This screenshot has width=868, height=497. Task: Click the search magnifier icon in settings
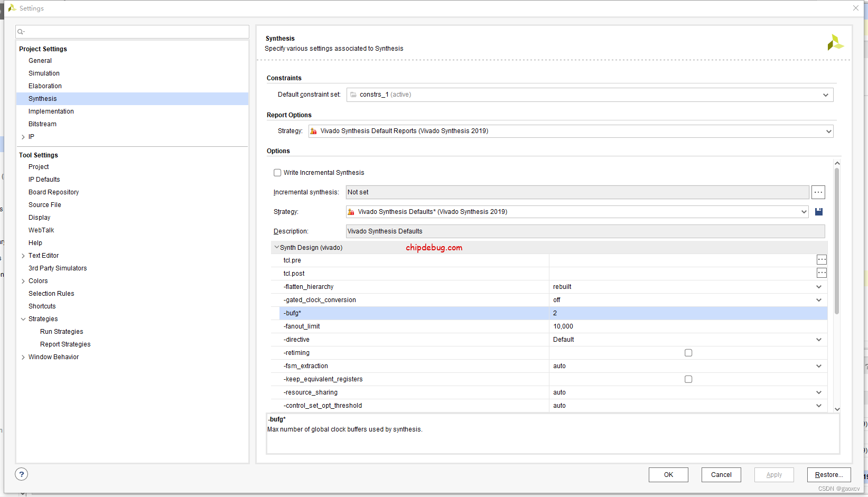21,32
